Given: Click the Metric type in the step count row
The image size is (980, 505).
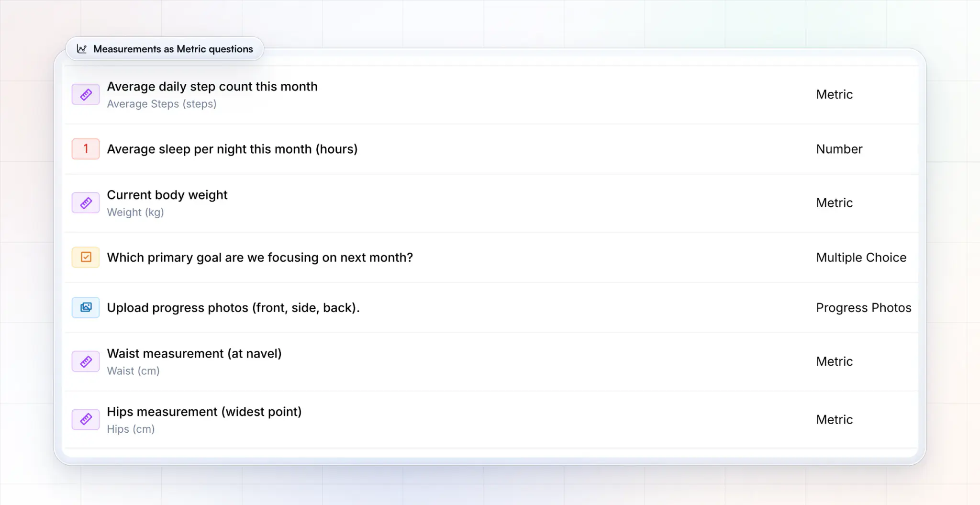Looking at the screenshot, I should (x=834, y=94).
